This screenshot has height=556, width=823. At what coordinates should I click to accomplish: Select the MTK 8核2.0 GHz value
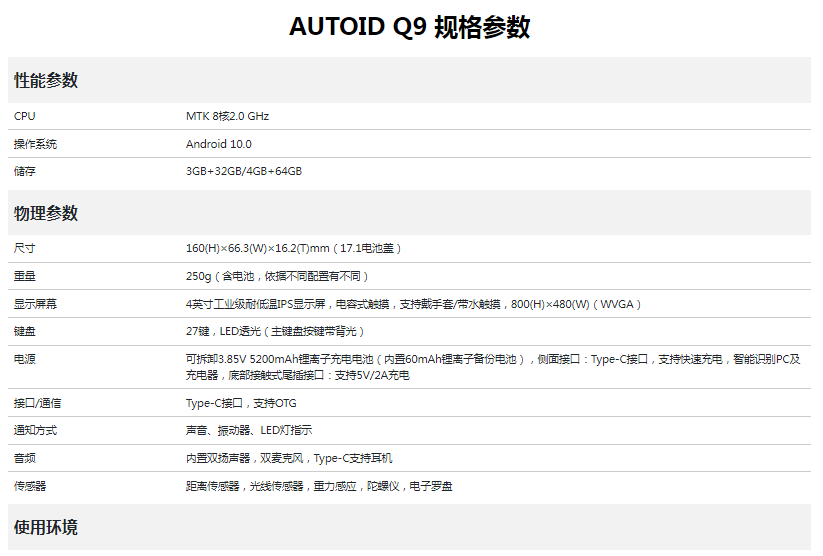[227, 116]
